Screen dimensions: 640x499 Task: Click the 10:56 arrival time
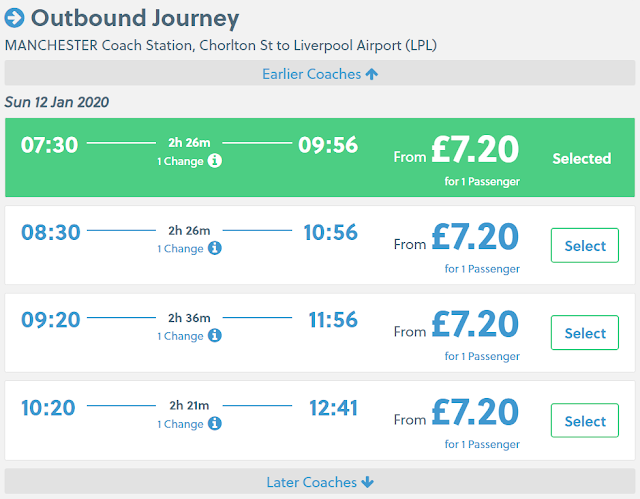pos(330,233)
